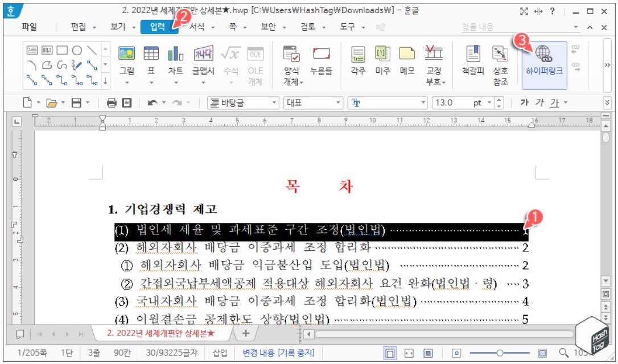Create a new document with the blank page icon
The width and height of the screenshot is (618, 364).
[x=27, y=103]
